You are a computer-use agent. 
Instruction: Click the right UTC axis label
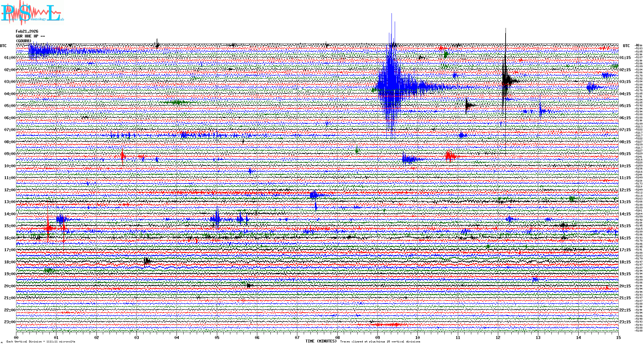click(626, 46)
